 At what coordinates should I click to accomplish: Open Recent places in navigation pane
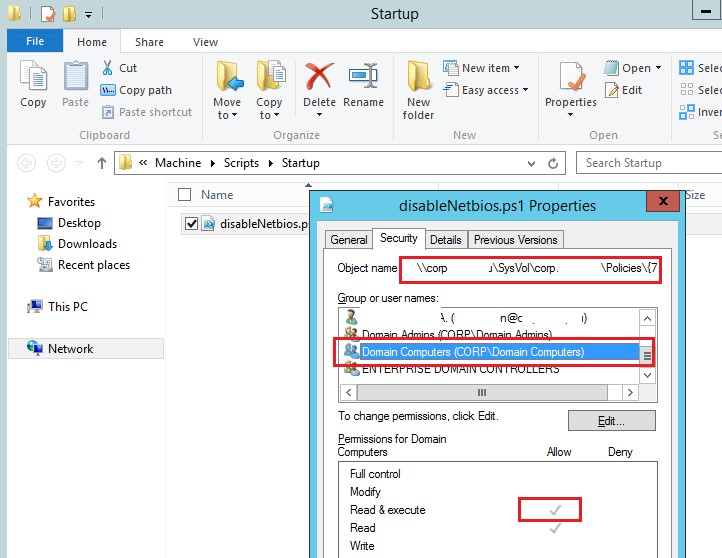point(83,265)
